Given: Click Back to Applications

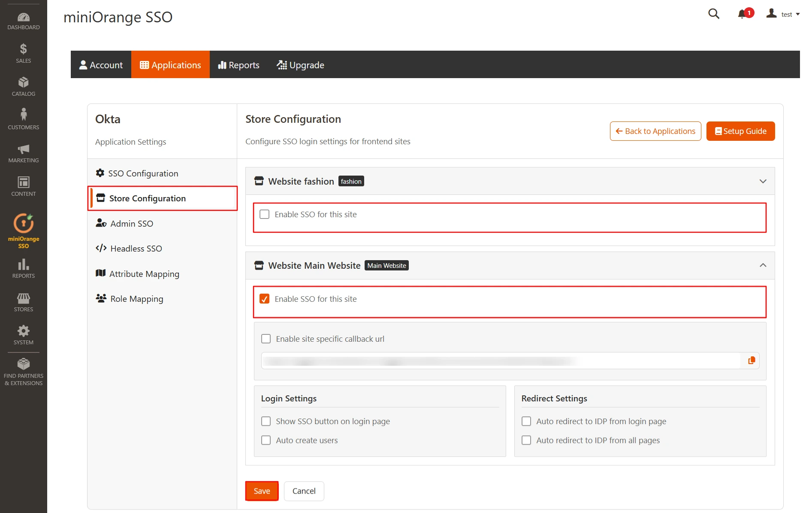Looking at the screenshot, I should pos(655,131).
